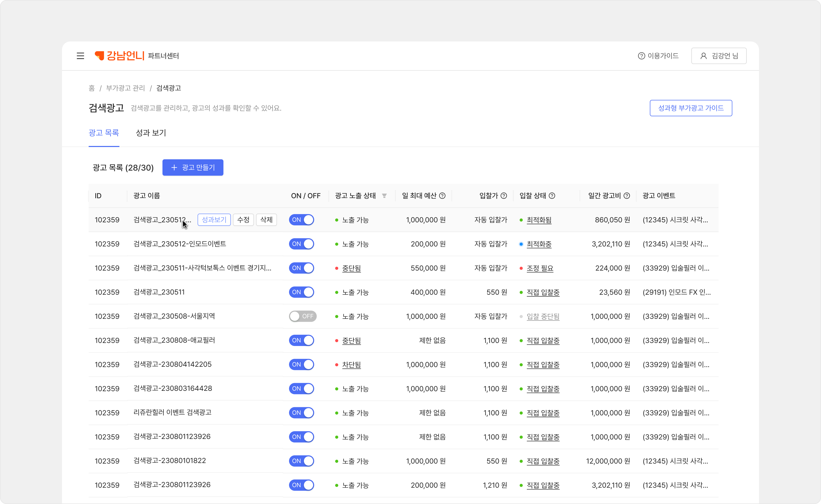Turn on the toggle for 검색광고_230508-서울지역
The height and width of the screenshot is (504, 821).
[x=302, y=316]
